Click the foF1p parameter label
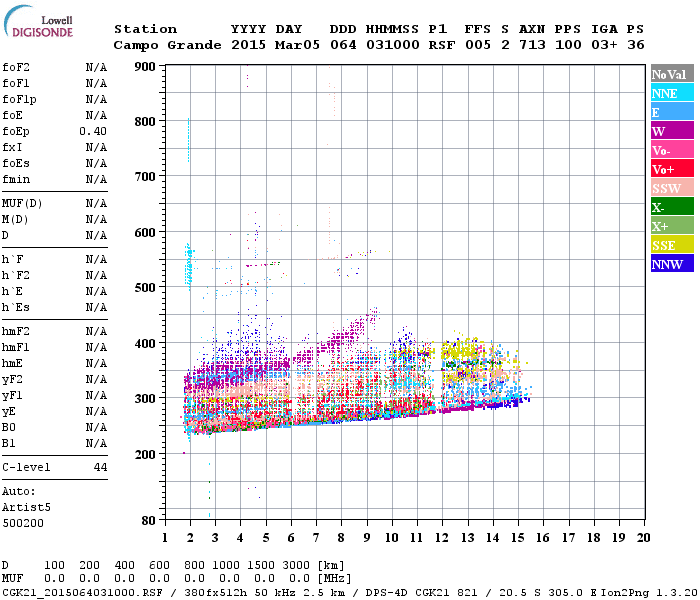The image size is (700, 600). [x=19, y=100]
